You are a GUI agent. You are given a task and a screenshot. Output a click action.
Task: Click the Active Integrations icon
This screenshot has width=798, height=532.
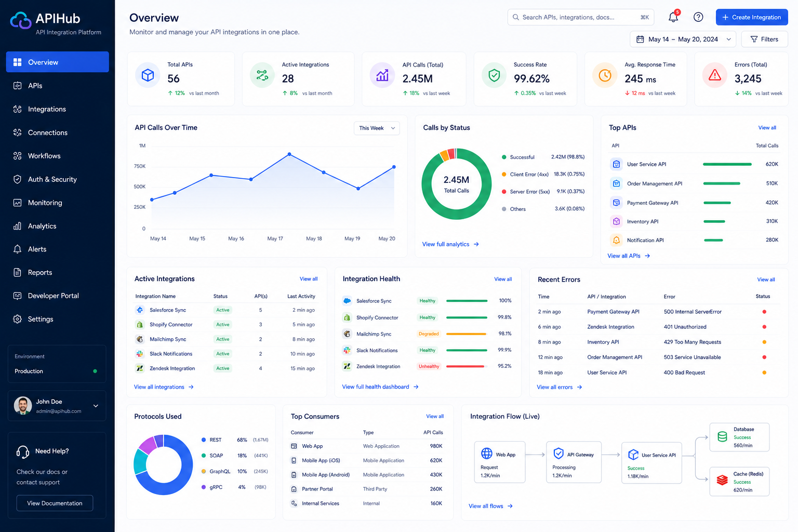coord(262,75)
